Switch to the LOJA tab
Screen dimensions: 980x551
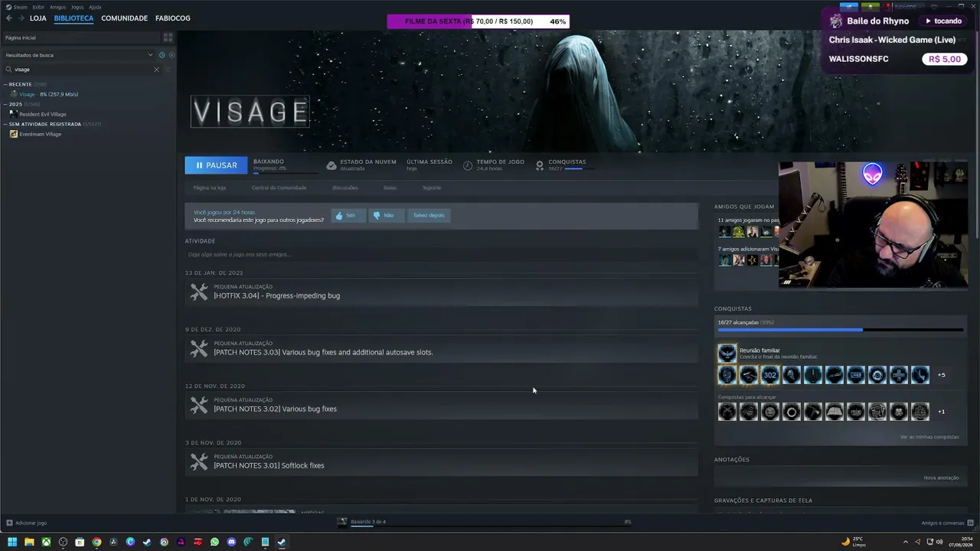pos(38,18)
